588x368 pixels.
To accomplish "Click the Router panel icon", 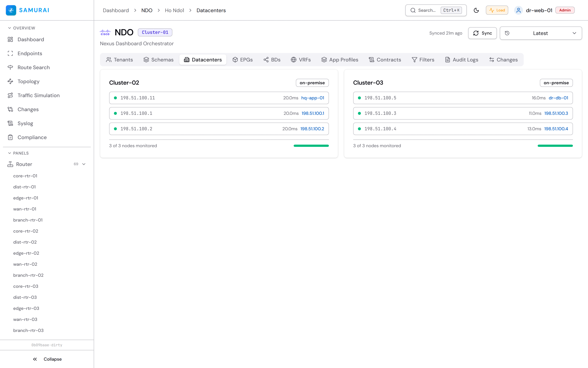I will (x=10, y=164).
